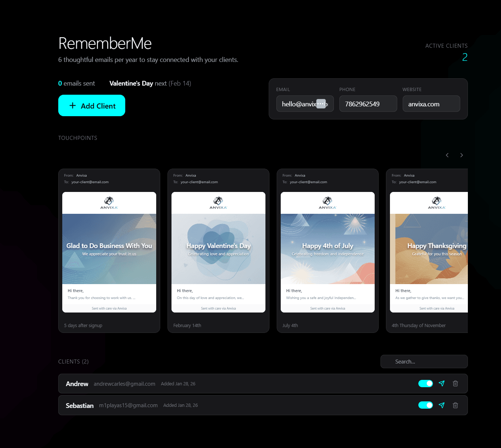Disable Andrew's active email toggle
The height and width of the screenshot is (448, 501).
(425, 384)
